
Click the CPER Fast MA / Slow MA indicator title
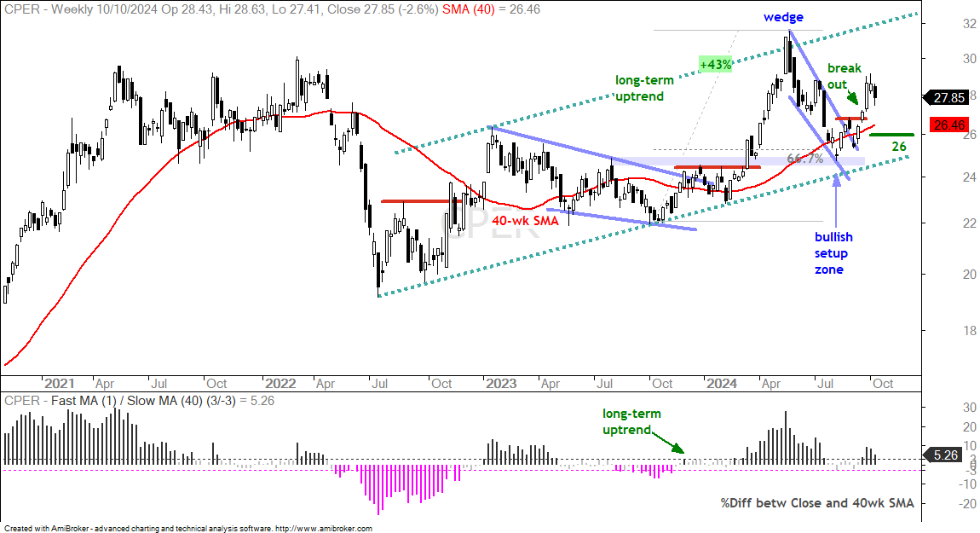click(x=140, y=401)
